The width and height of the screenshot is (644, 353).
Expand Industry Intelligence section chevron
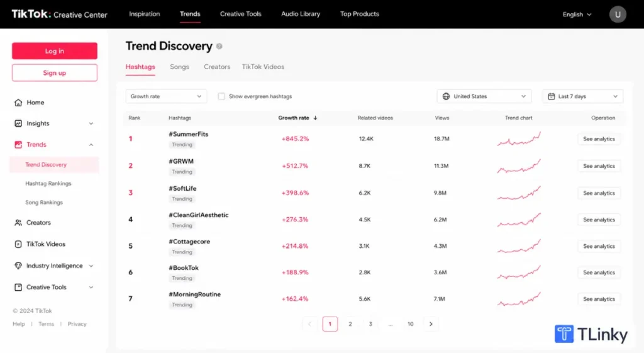point(91,266)
